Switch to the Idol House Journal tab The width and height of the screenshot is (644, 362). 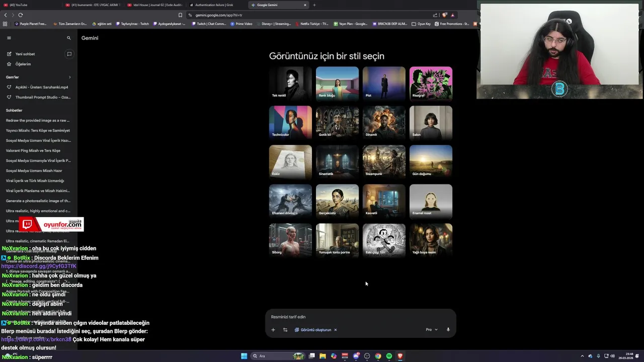click(x=155, y=5)
